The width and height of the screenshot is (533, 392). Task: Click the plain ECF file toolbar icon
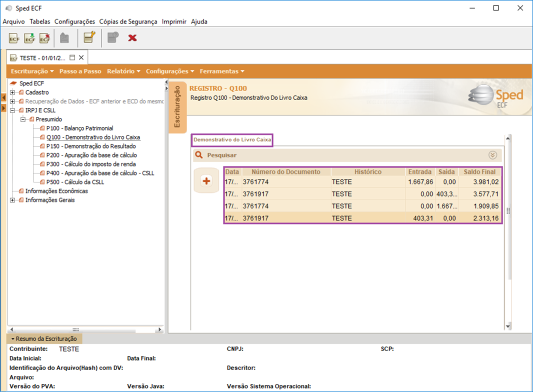(x=14, y=38)
